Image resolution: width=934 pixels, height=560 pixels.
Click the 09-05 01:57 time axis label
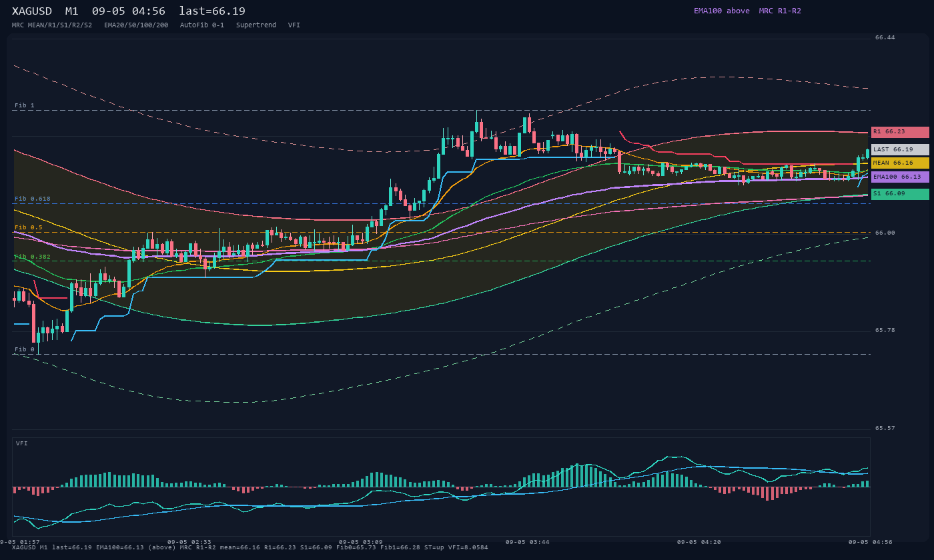pos(20,542)
